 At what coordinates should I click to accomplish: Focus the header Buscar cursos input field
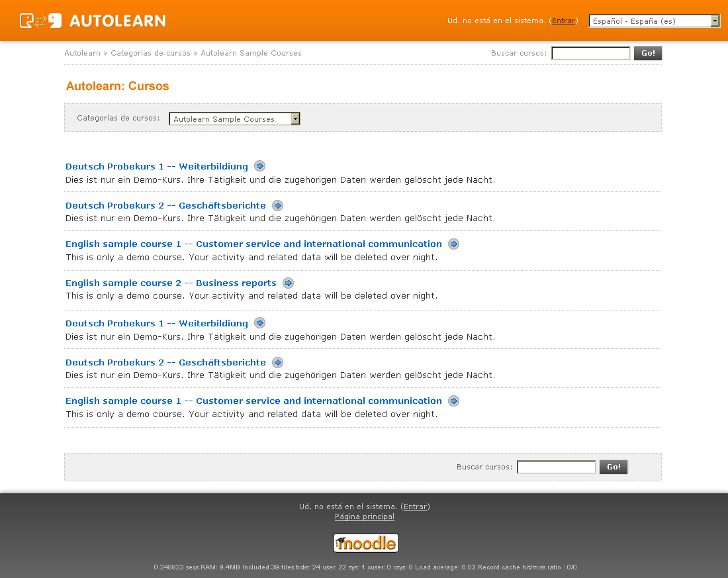(590, 53)
